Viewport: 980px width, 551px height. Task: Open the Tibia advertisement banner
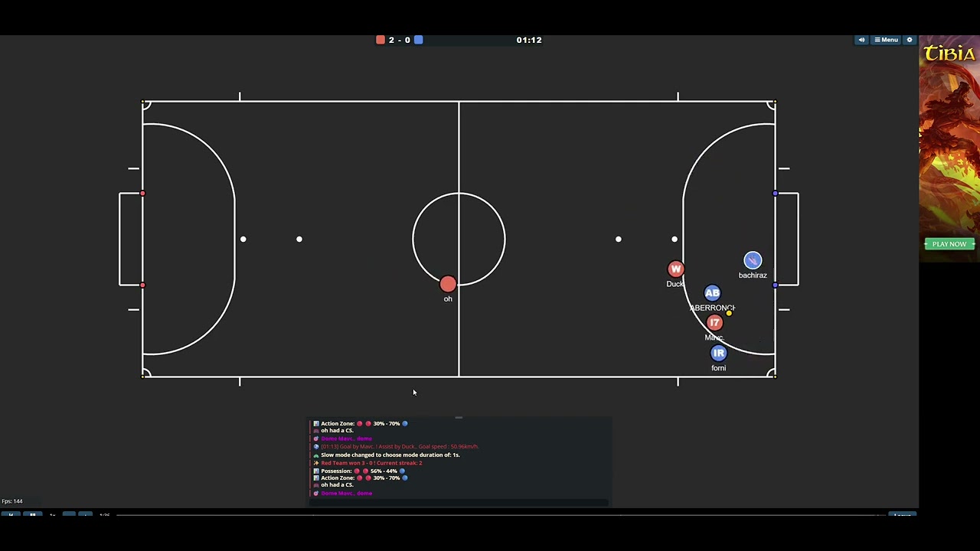949,148
